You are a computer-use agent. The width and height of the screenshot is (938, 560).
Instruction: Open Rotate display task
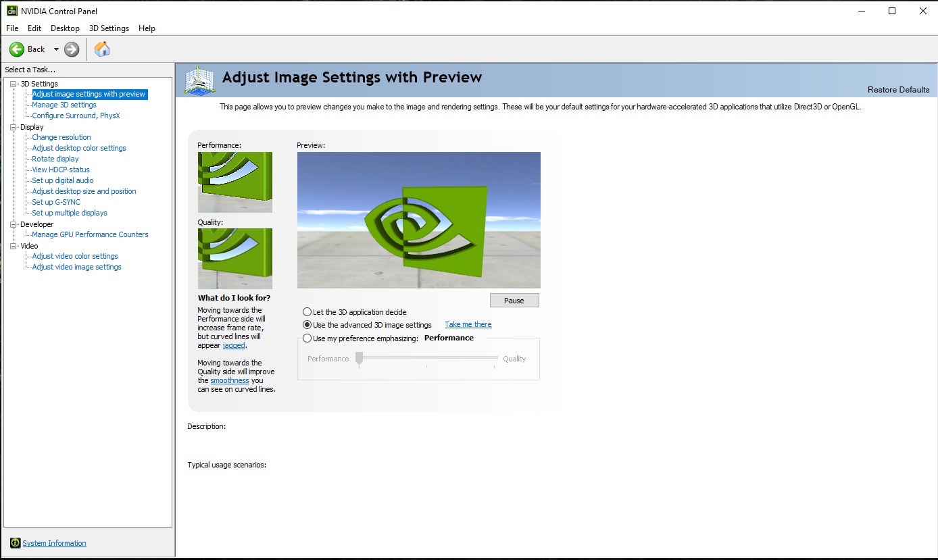pyautogui.click(x=55, y=159)
